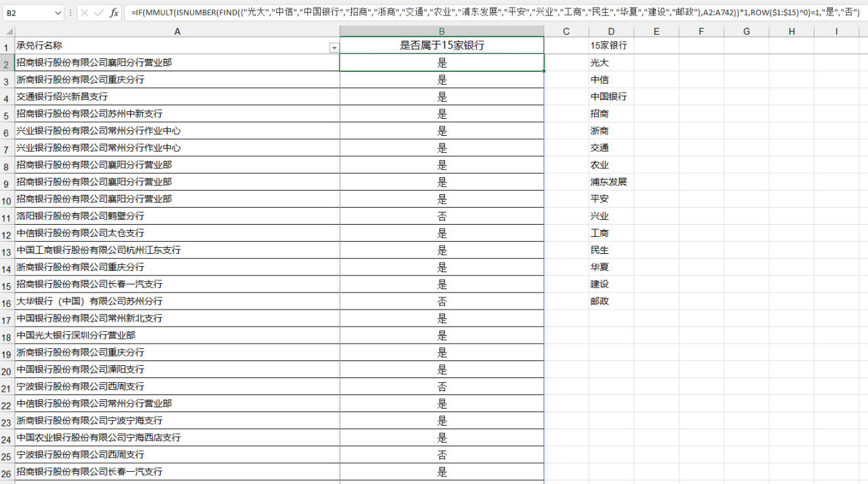
Task: Click 华夏 in the 15家银行 list
Action: pyautogui.click(x=611, y=267)
